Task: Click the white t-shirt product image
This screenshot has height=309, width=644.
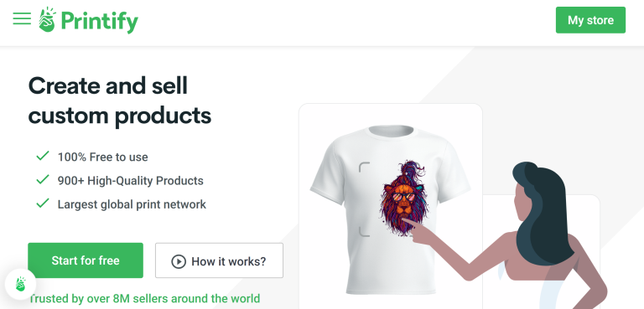Action: click(x=390, y=209)
